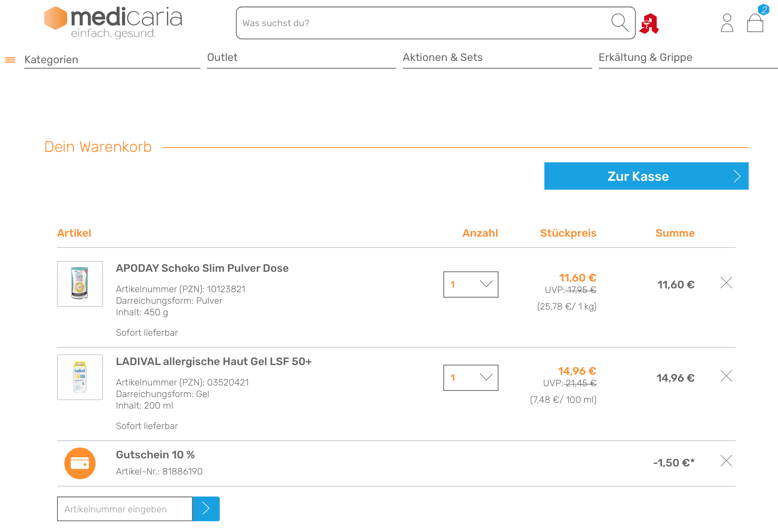The height and width of the screenshot is (532, 778).
Task: Click the cart item count badge
Action: click(763, 10)
